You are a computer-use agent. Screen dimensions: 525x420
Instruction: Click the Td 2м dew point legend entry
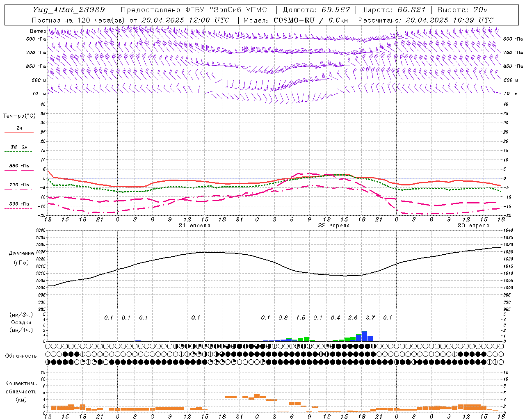pyautogui.click(x=19, y=147)
